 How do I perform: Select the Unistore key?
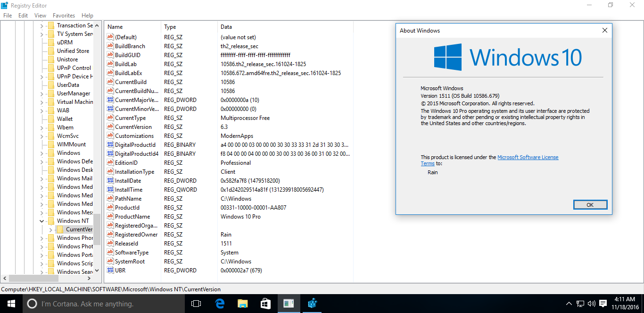[67, 59]
